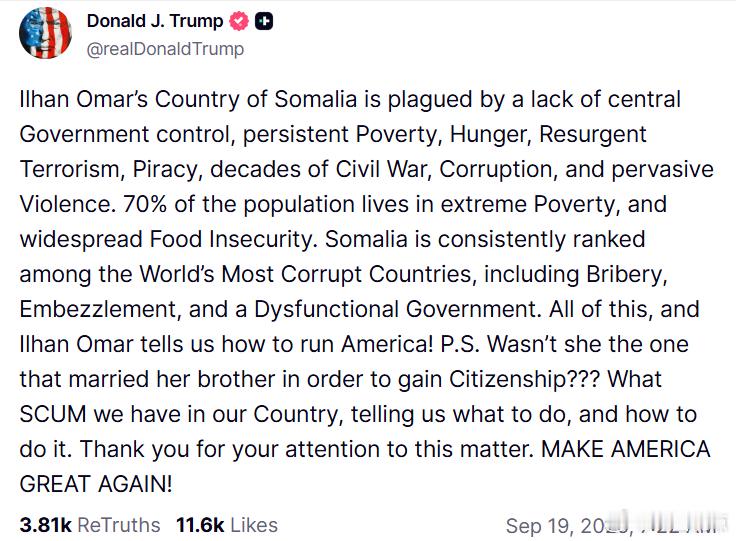Open the Sep 19 timestamp link
Image resolution: width=736 pixels, height=541 pixels.
[612, 526]
